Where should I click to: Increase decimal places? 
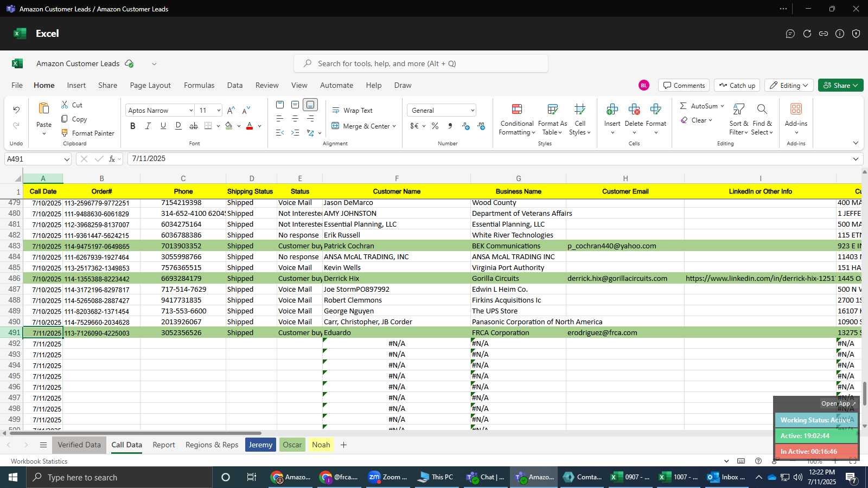[x=466, y=126]
